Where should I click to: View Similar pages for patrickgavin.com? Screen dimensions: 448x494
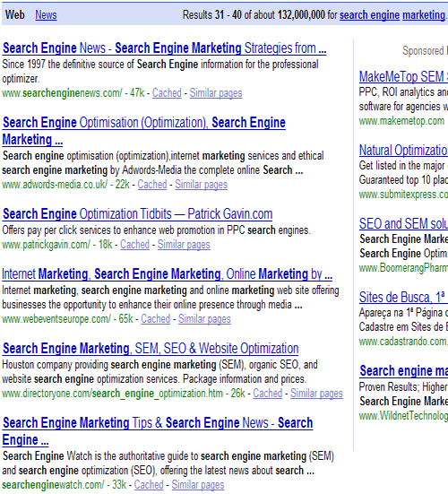click(184, 245)
